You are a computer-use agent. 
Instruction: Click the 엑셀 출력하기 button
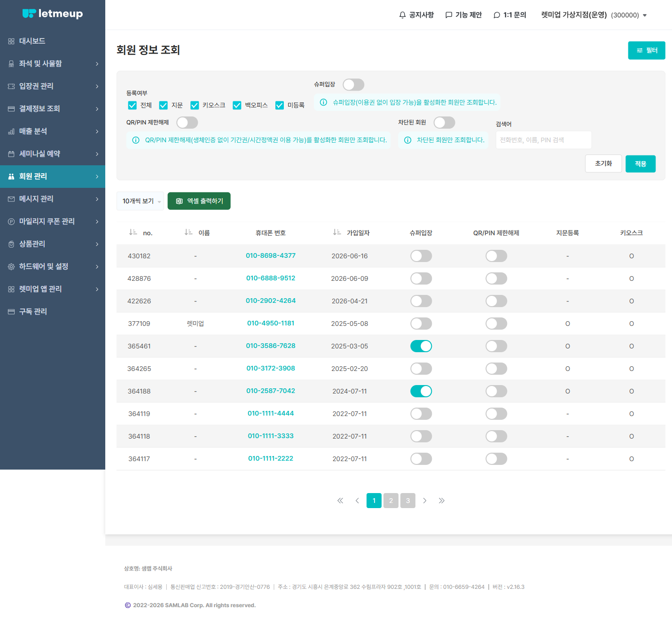(x=199, y=201)
